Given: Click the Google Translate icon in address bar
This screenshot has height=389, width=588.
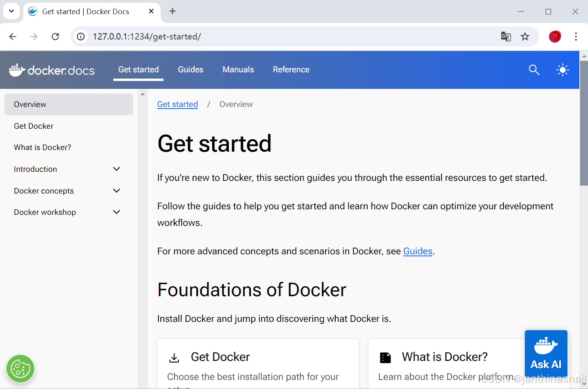Looking at the screenshot, I should point(506,37).
